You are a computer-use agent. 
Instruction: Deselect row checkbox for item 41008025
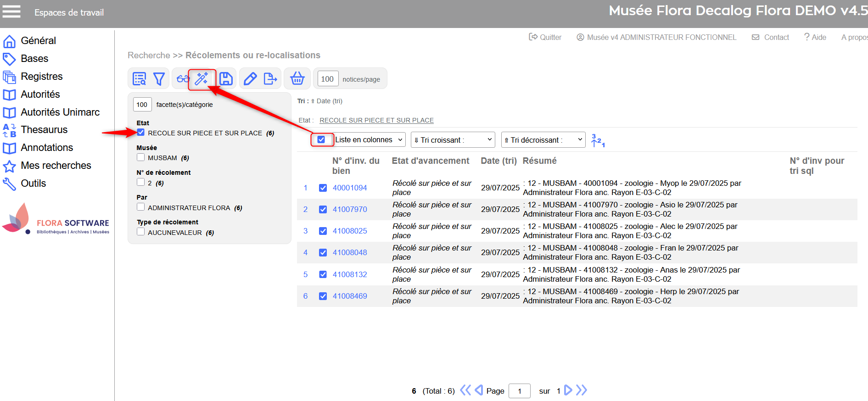click(x=323, y=231)
